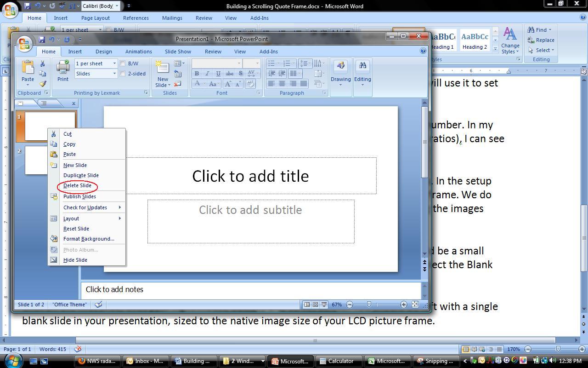
Task: Select Print Layout view in Word status bar
Action: tap(466, 349)
